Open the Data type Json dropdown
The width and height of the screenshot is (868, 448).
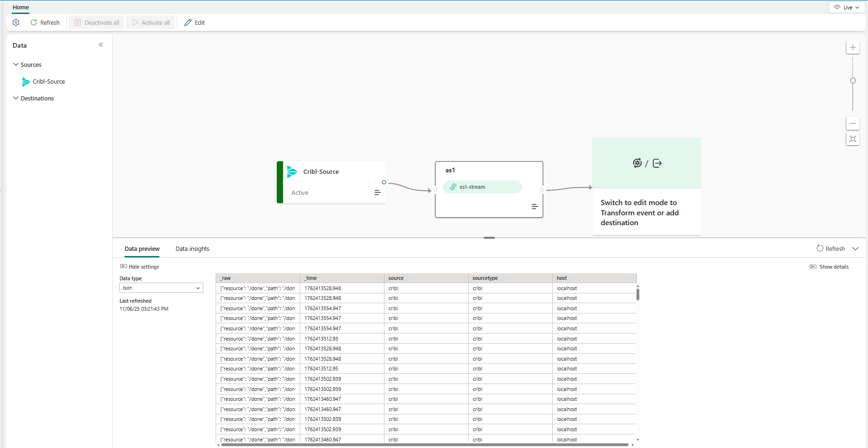161,288
